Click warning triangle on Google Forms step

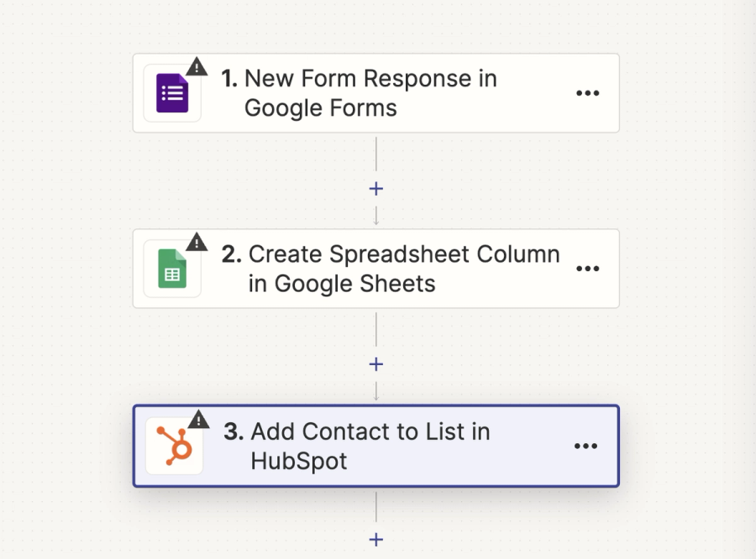(x=197, y=66)
